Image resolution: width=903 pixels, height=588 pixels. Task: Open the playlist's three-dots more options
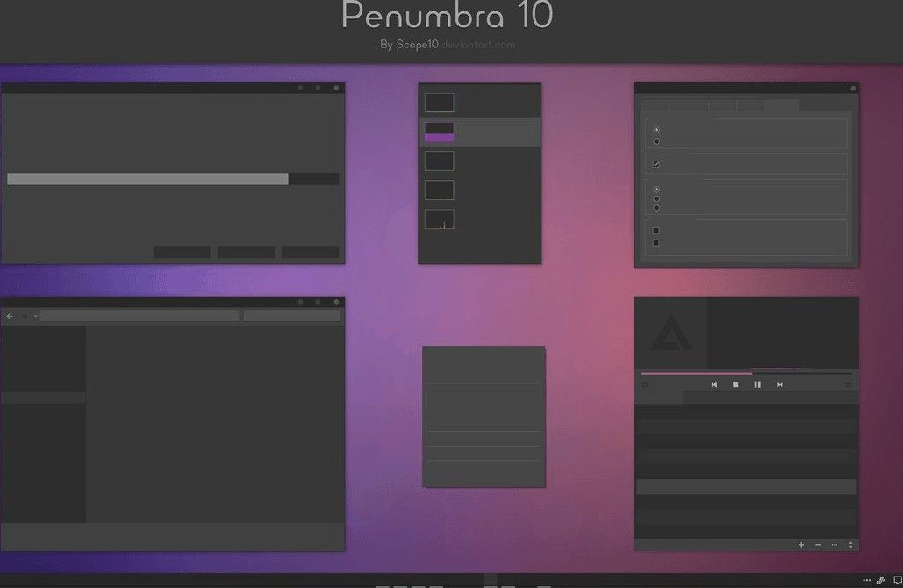pos(835,544)
